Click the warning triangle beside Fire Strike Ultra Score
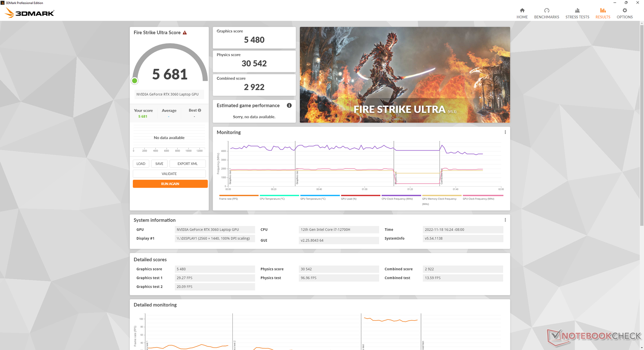The image size is (644, 350). pos(184,33)
